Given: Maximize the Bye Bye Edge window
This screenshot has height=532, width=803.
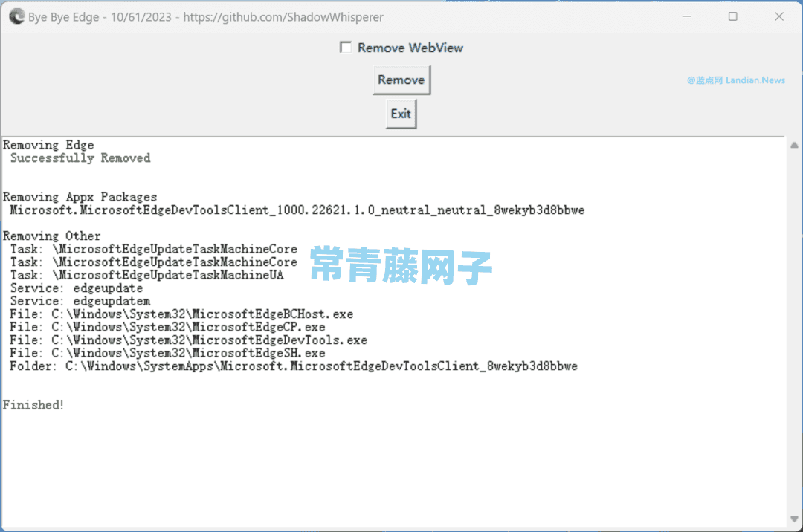Looking at the screenshot, I should (x=733, y=17).
